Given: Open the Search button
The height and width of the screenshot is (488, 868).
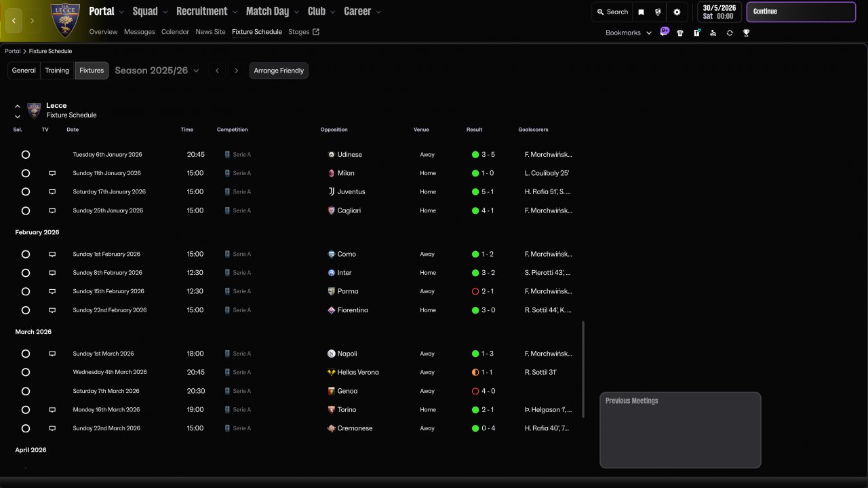Looking at the screenshot, I should 612,12.
